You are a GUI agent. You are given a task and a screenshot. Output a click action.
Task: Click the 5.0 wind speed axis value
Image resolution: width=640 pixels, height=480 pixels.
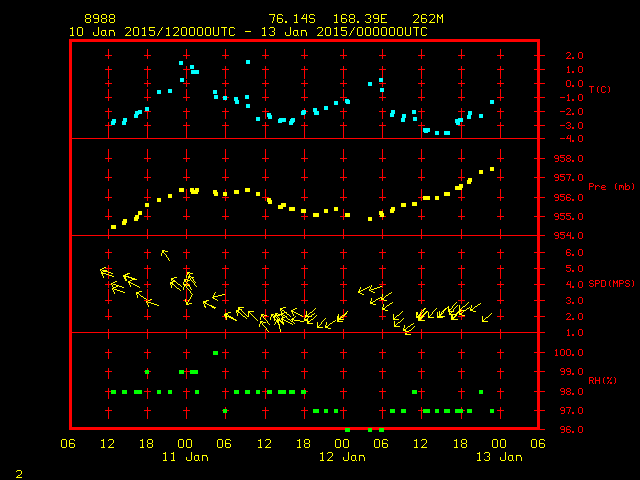coord(574,269)
